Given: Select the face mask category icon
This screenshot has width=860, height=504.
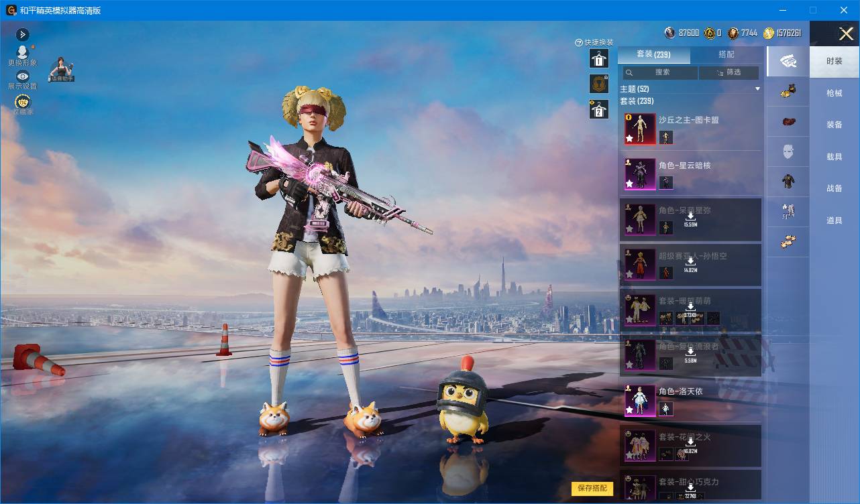Looking at the screenshot, I should pyautogui.click(x=788, y=151).
